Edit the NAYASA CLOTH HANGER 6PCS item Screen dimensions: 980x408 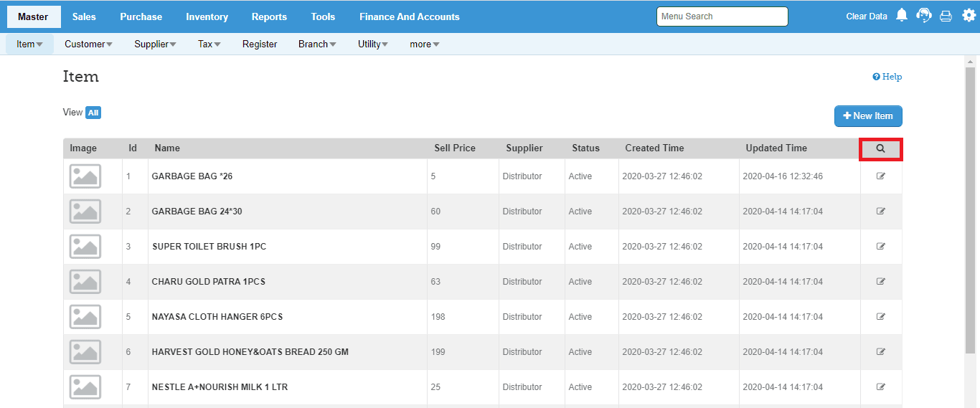(881, 316)
